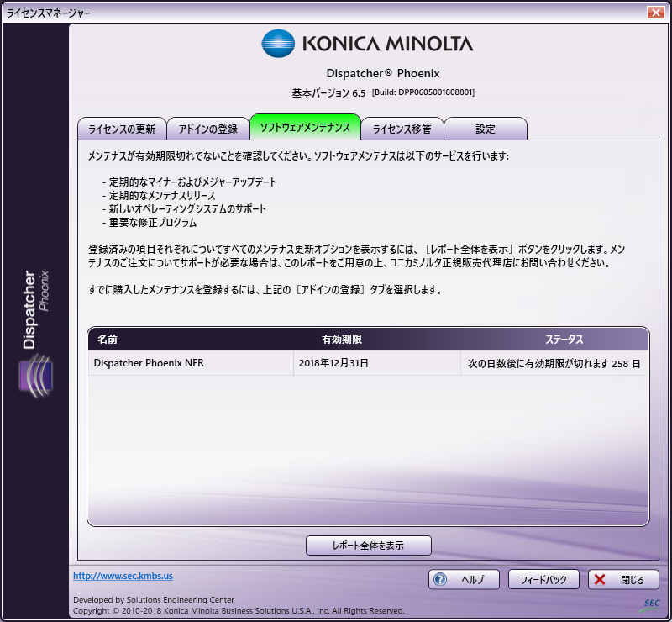Click the Dispatcher® Phoenix product title
The height and width of the screenshot is (622, 672).
click(x=383, y=73)
